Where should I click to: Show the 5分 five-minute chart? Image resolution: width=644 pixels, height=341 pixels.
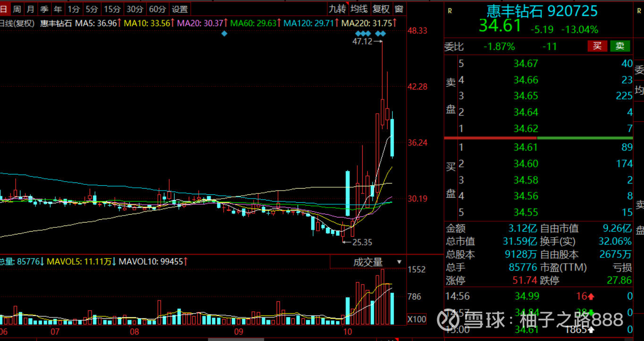coord(92,9)
